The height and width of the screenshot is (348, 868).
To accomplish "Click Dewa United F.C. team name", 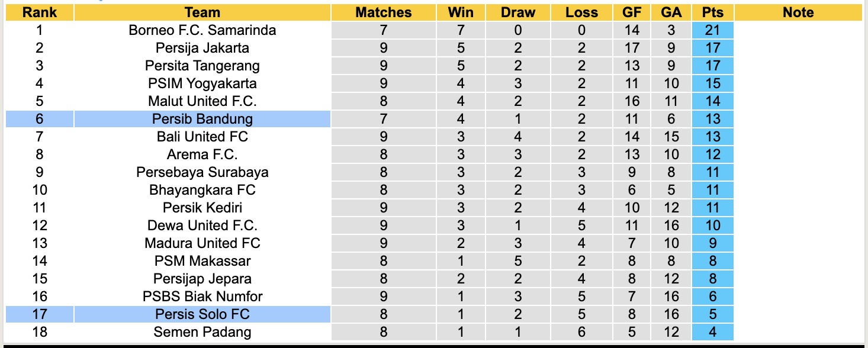I will (x=202, y=225).
